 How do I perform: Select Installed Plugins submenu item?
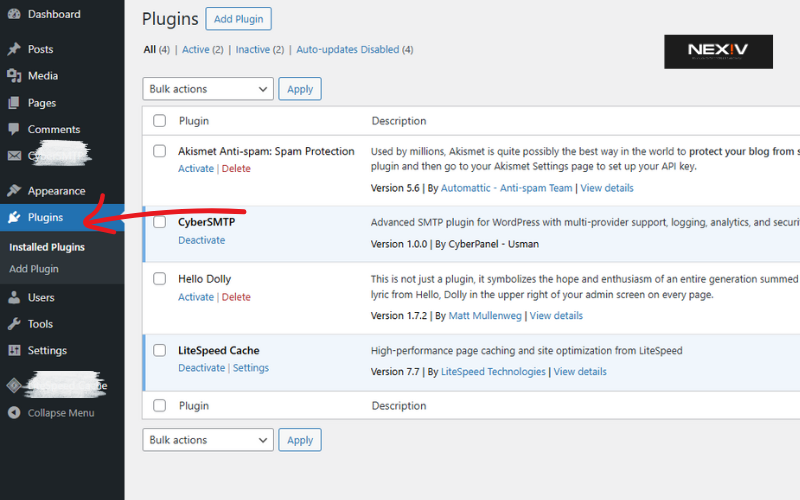(47, 247)
